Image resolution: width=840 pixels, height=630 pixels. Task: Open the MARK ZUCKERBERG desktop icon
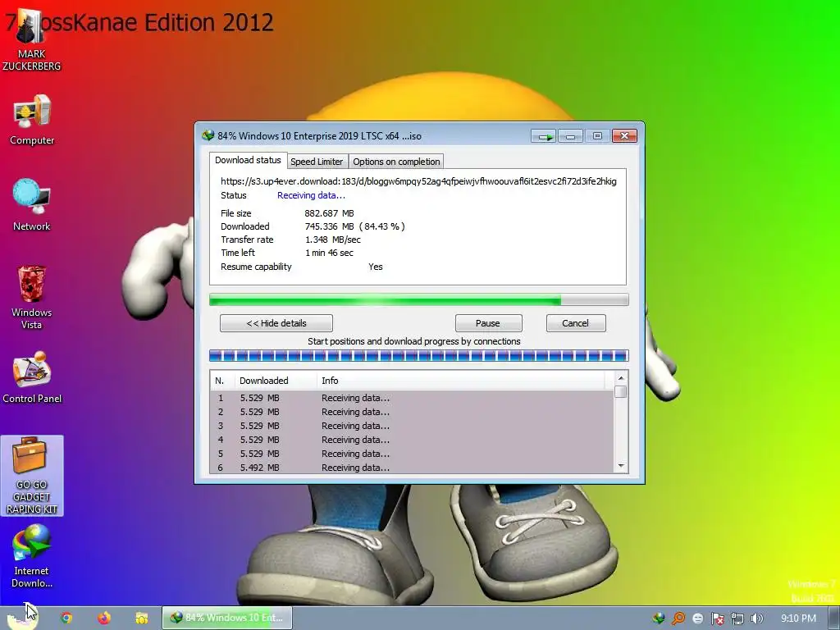pyautogui.click(x=31, y=40)
